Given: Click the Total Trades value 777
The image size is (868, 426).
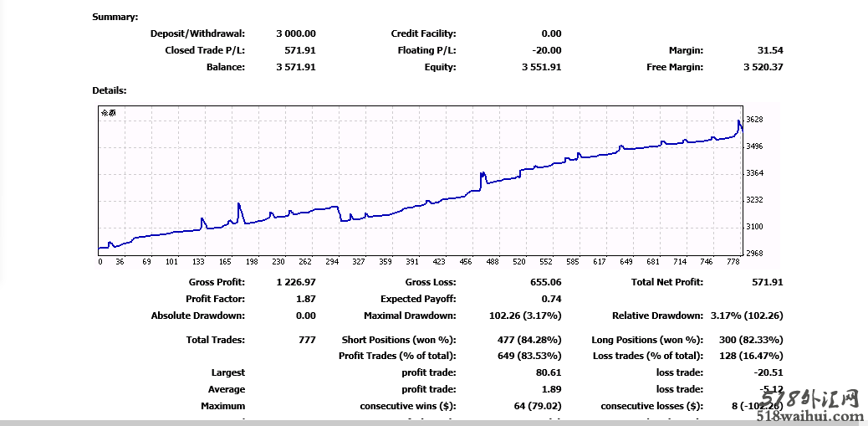Looking at the screenshot, I should tap(307, 340).
